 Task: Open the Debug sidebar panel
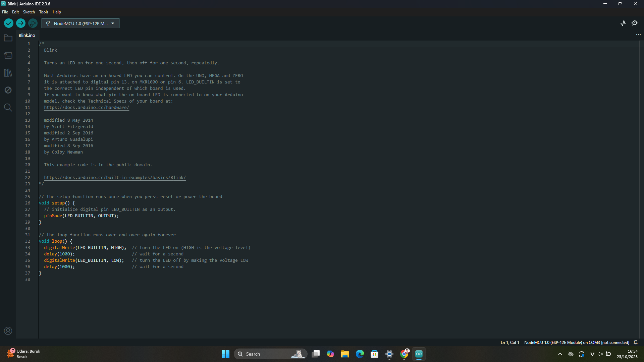pos(8,90)
